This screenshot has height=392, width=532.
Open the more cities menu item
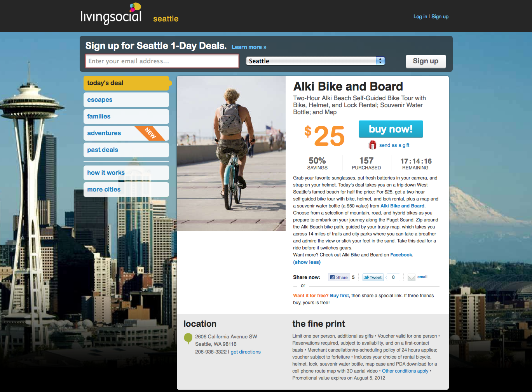pyautogui.click(x=126, y=190)
